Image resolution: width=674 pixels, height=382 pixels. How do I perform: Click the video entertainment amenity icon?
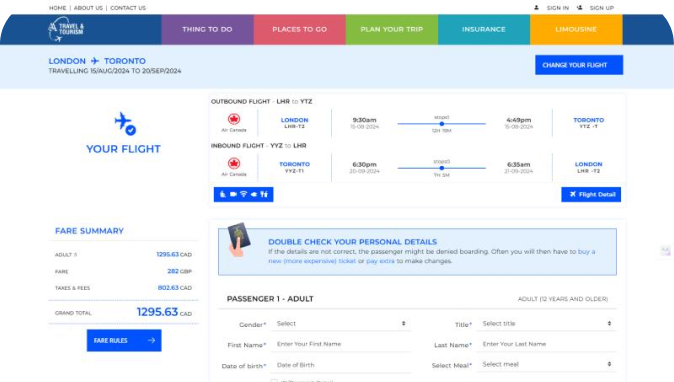(x=233, y=194)
